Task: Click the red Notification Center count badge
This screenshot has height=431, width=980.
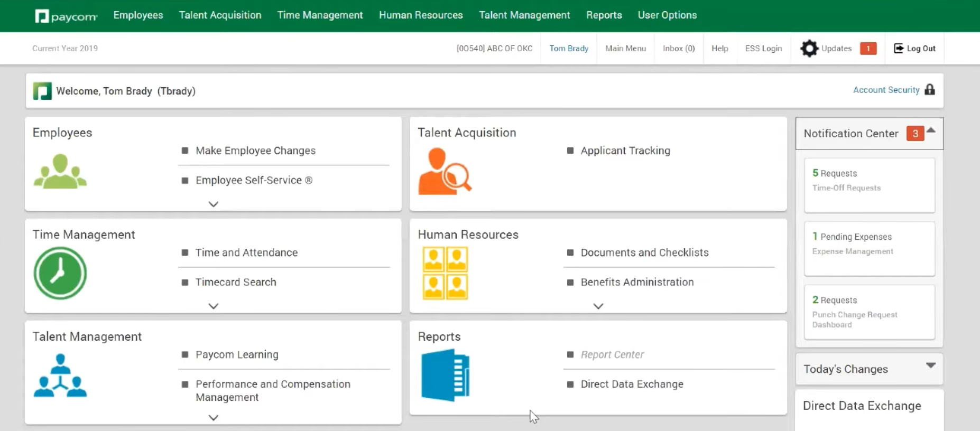Action: pyautogui.click(x=915, y=134)
